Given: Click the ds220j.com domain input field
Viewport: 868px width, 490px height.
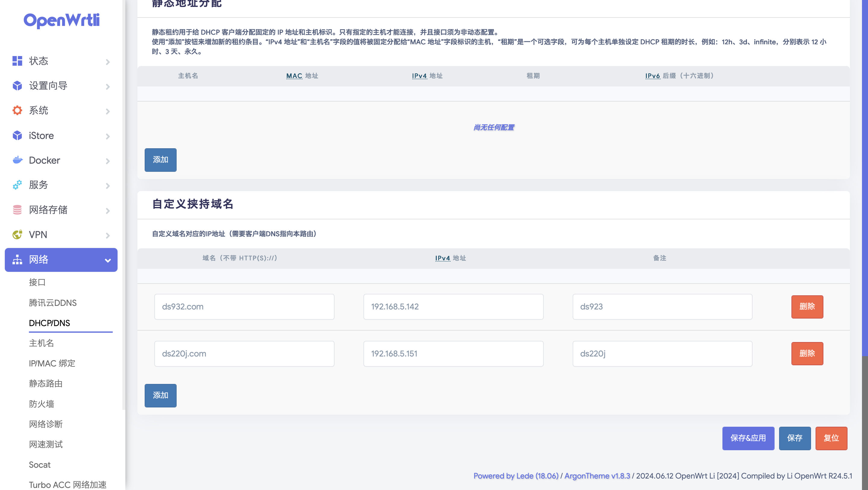Looking at the screenshot, I should [244, 353].
